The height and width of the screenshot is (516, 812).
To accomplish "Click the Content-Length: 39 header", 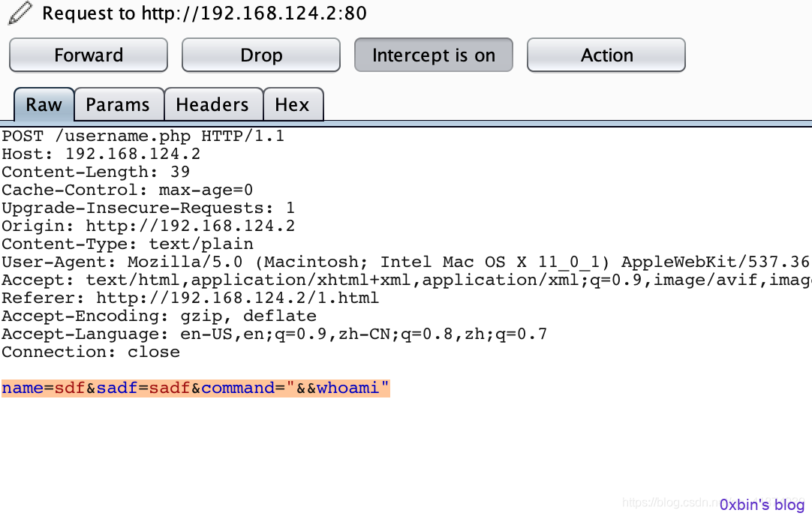I will click(96, 172).
